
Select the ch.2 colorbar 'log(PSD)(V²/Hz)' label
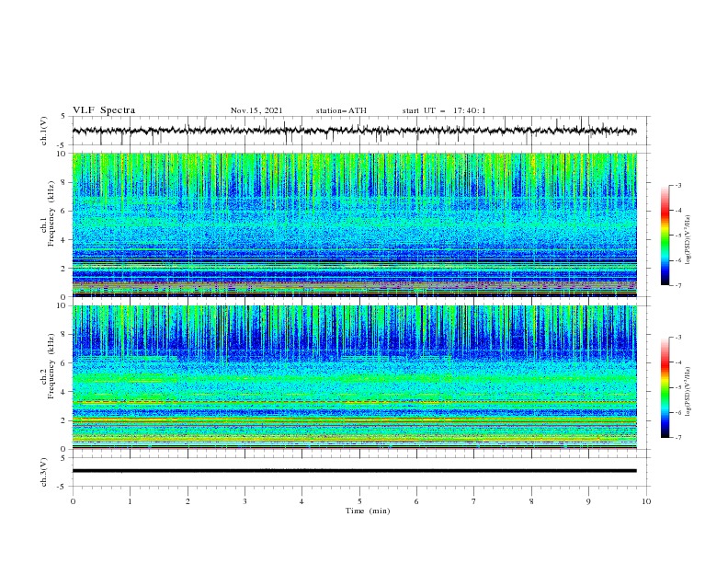pyautogui.click(x=688, y=392)
